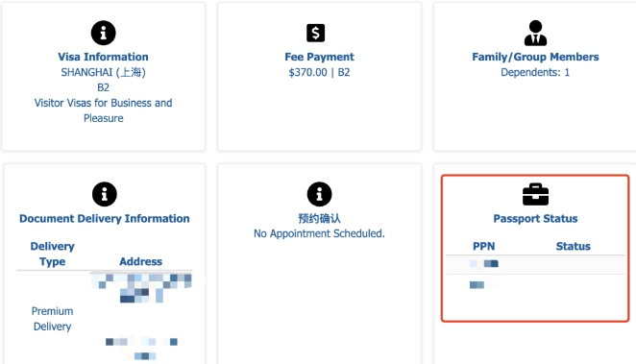Open the Passport Status heading link

pos(535,218)
